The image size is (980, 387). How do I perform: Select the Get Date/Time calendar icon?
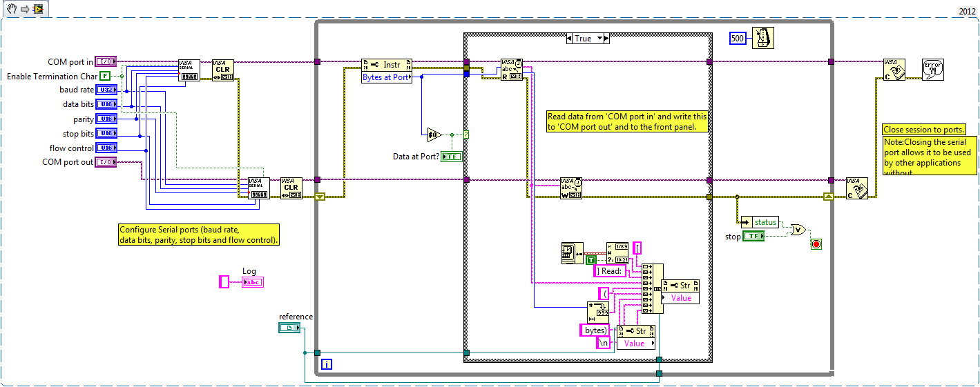pyautogui.click(x=573, y=252)
